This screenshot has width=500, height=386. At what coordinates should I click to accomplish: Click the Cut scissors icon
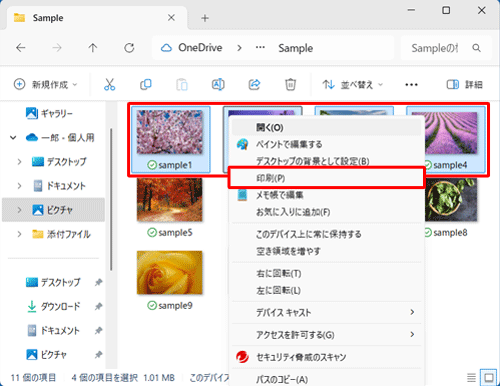point(109,84)
